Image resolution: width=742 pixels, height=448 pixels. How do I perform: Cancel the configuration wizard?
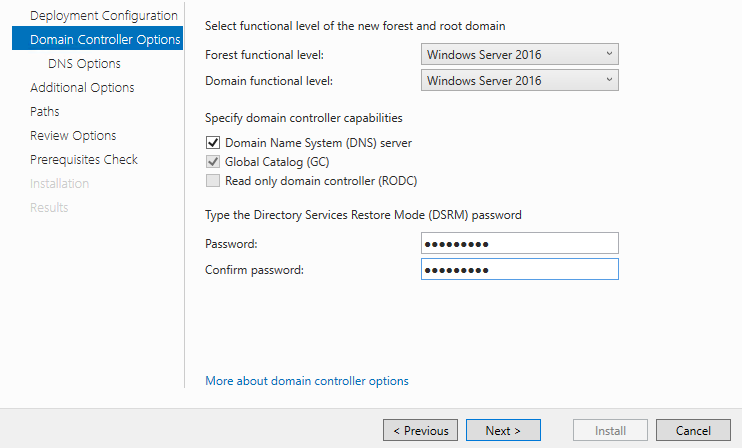tap(693, 430)
